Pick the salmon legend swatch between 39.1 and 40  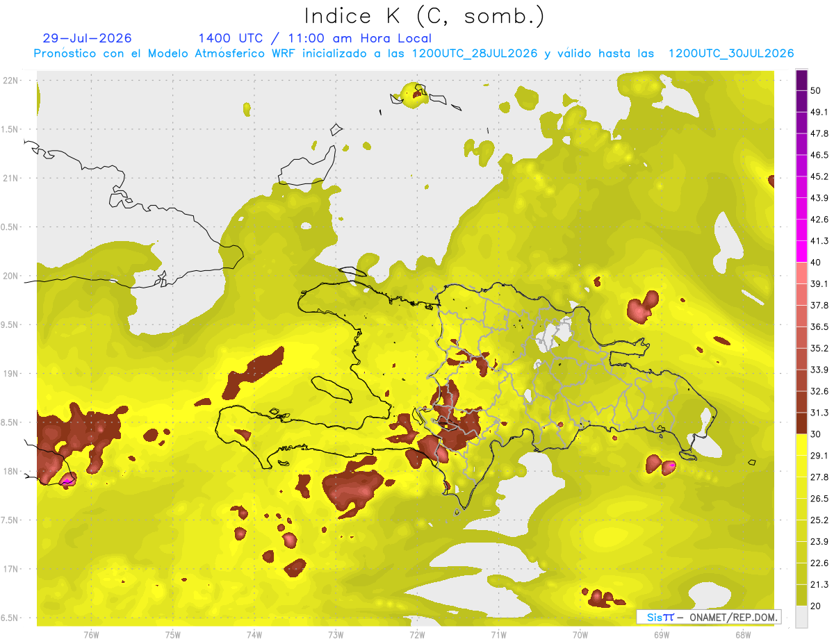coord(801,273)
